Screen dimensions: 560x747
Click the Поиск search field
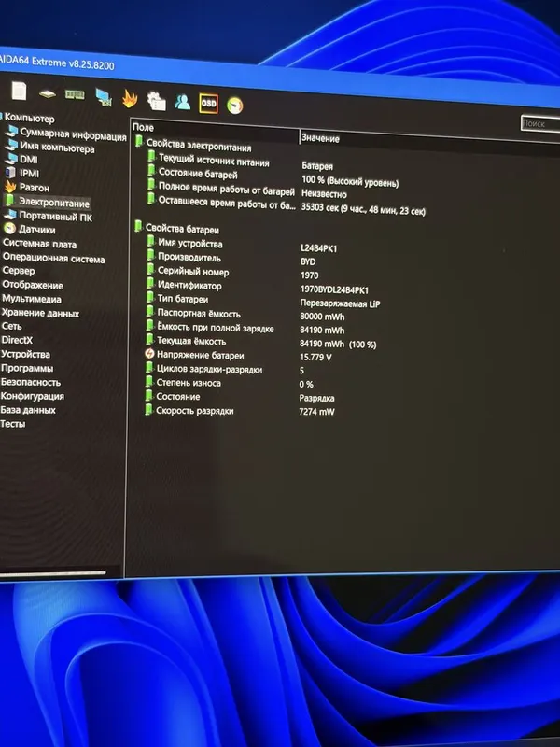540,124
